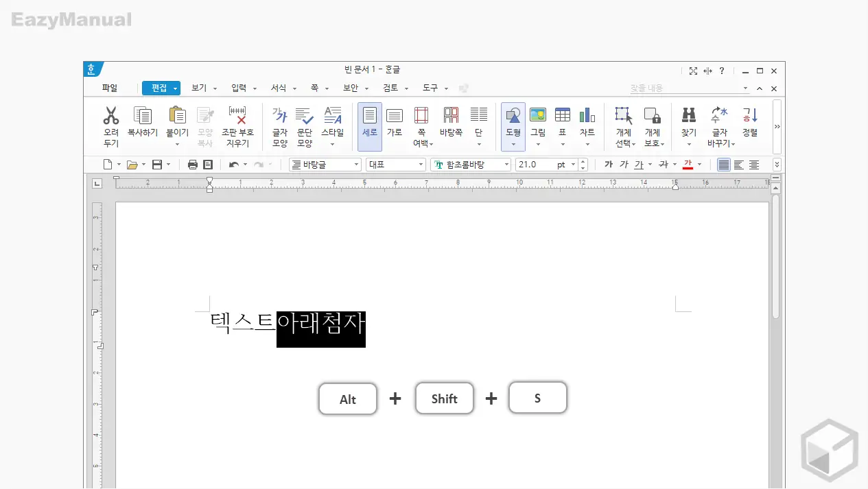Image resolution: width=868 pixels, height=489 pixels.
Task: Open the 보안 menu
Action: (x=350, y=88)
